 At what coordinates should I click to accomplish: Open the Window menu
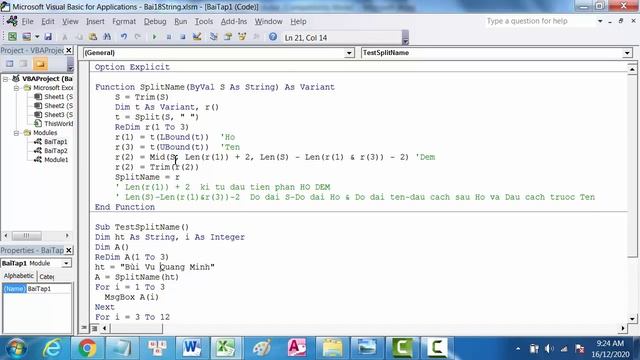[269, 21]
